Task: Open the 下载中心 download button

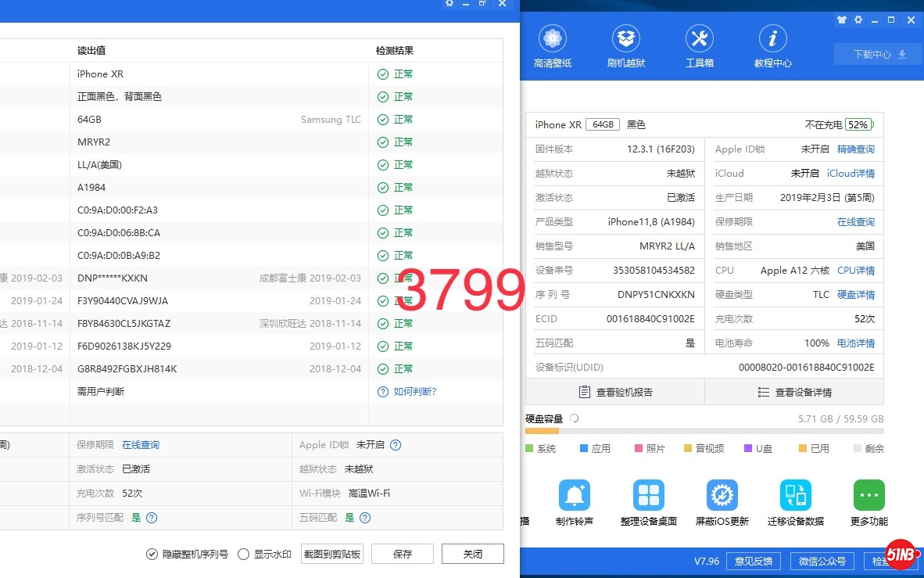Action: (x=879, y=54)
